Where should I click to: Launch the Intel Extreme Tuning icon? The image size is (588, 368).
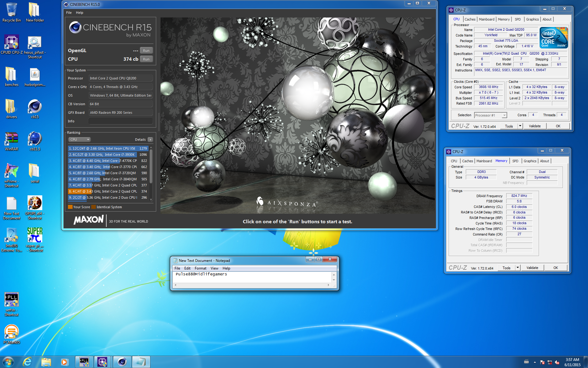(x=11, y=240)
